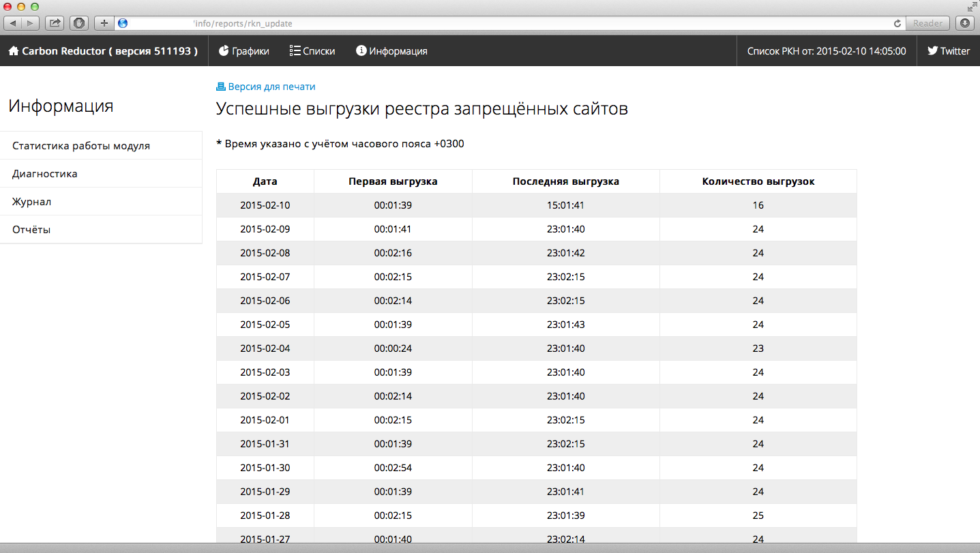Click last upload time 23:01:42

point(566,253)
